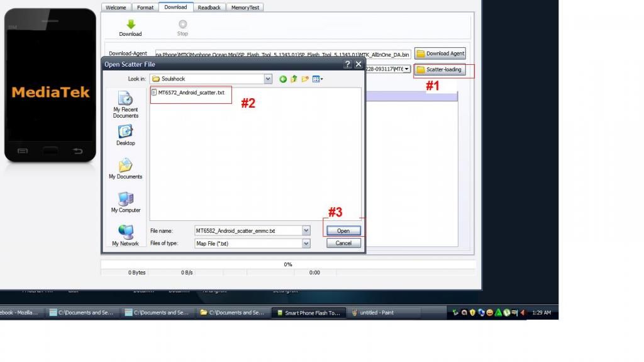Viewport: 644px width, 362px height.
Task: Select Desktop in the places bar
Action: pyautogui.click(x=126, y=135)
